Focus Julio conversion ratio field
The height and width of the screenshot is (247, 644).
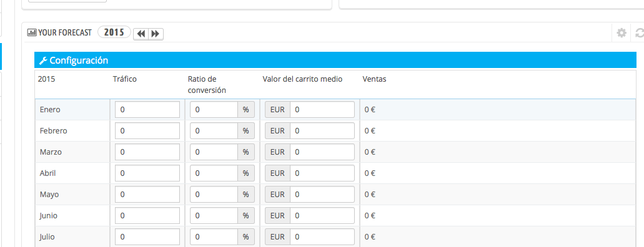point(214,237)
